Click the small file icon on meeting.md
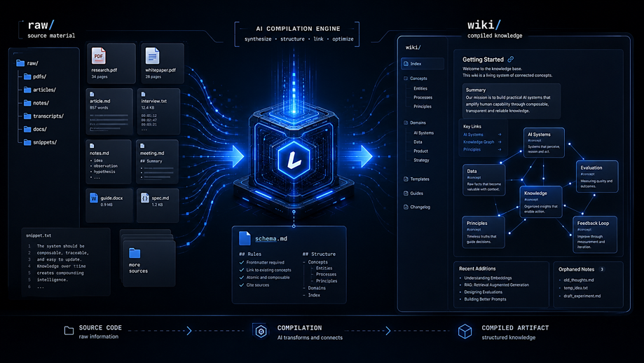The height and width of the screenshot is (363, 644). (x=142, y=146)
